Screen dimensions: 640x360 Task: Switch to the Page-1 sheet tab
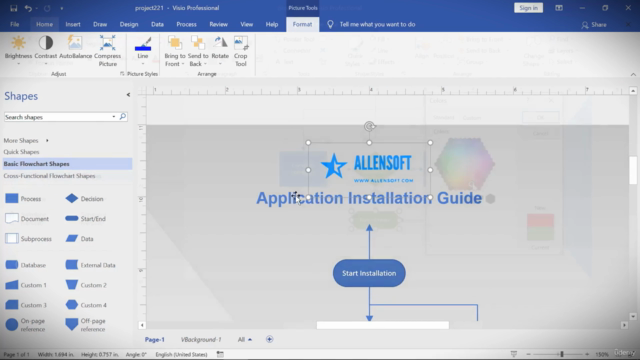pyautogui.click(x=155, y=339)
